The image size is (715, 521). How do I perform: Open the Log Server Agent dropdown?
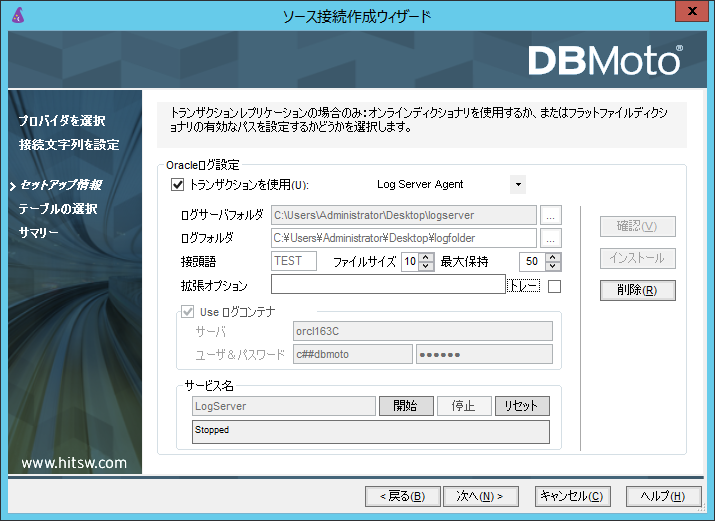tap(517, 184)
